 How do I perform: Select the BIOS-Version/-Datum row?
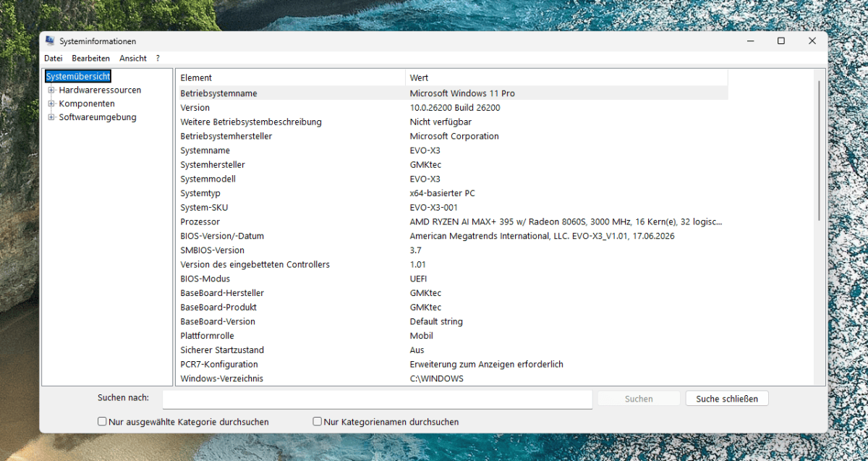[453, 236]
